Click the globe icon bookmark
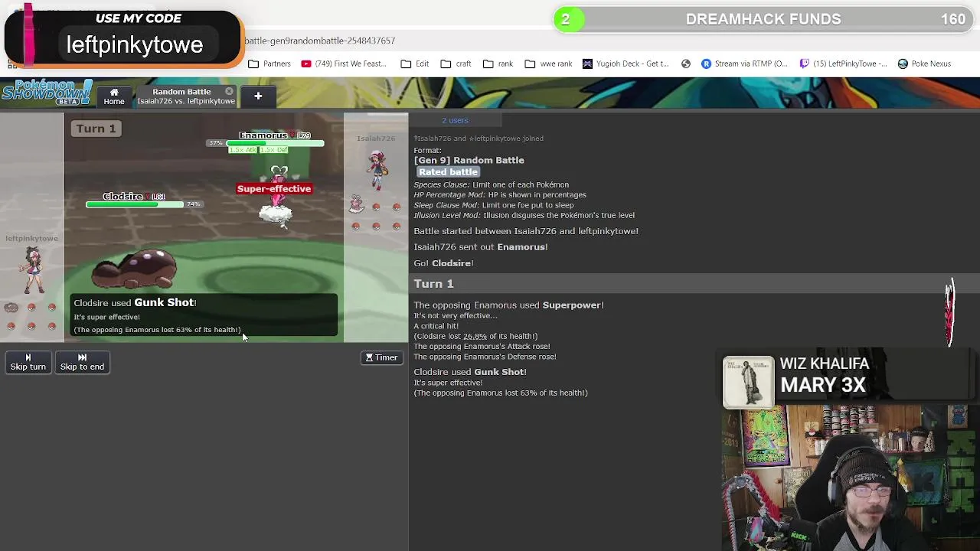This screenshot has height=551, width=980. pos(686,64)
